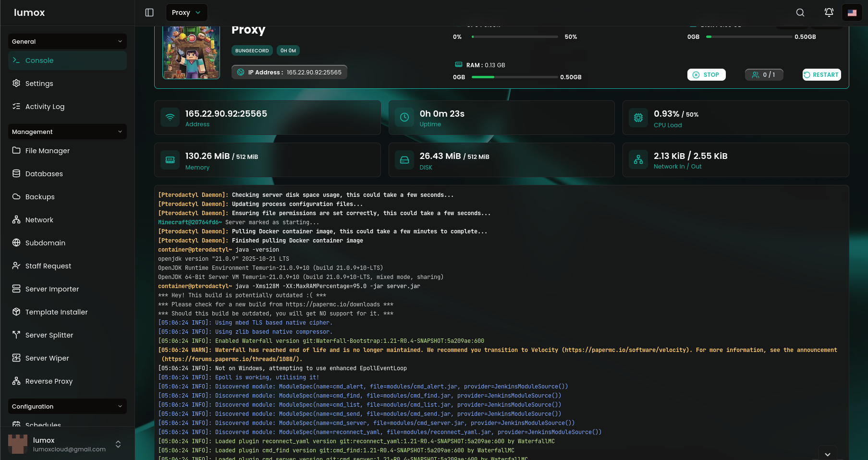This screenshot has width=868, height=460.
Task: Click the Server Wiper icon
Action: tap(17, 358)
